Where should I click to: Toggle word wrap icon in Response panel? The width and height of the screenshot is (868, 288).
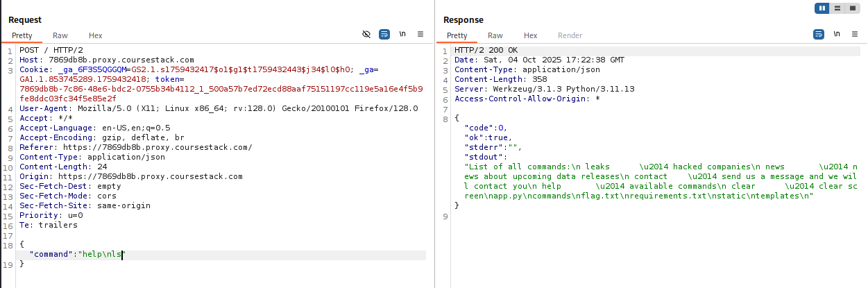(x=819, y=34)
